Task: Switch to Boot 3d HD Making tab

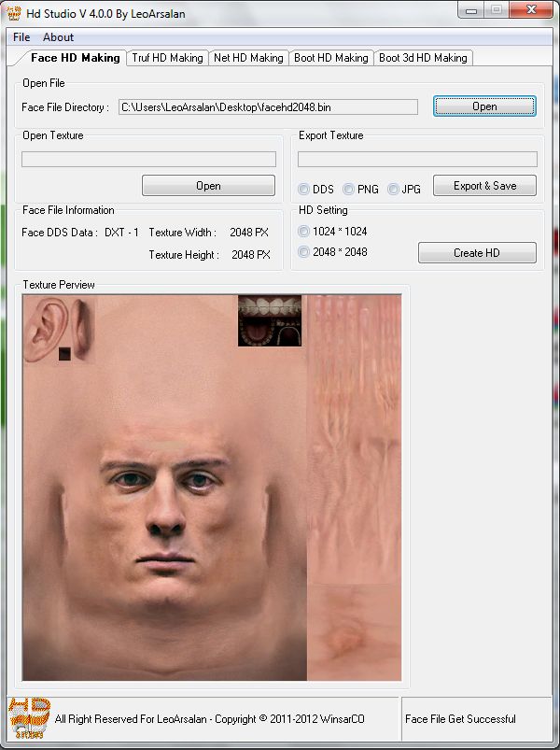Action: pos(423,58)
